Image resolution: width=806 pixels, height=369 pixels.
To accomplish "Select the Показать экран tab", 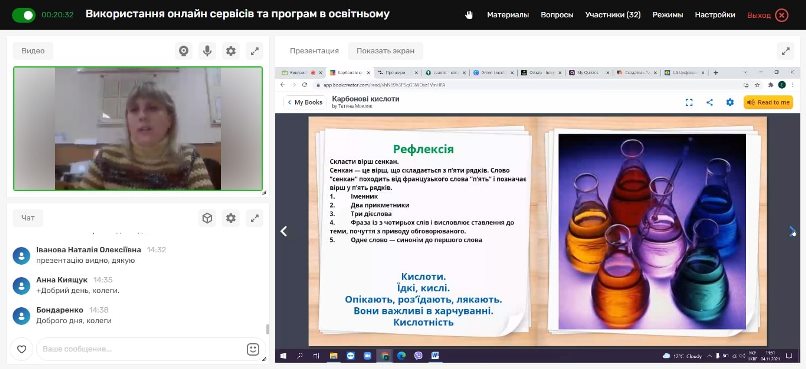I will pyautogui.click(x=386, y=51).
